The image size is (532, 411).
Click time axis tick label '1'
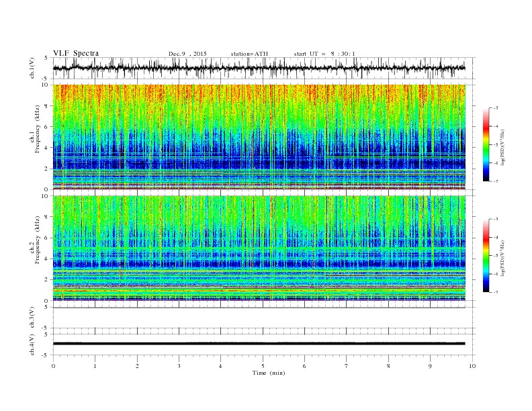(95, 366)
